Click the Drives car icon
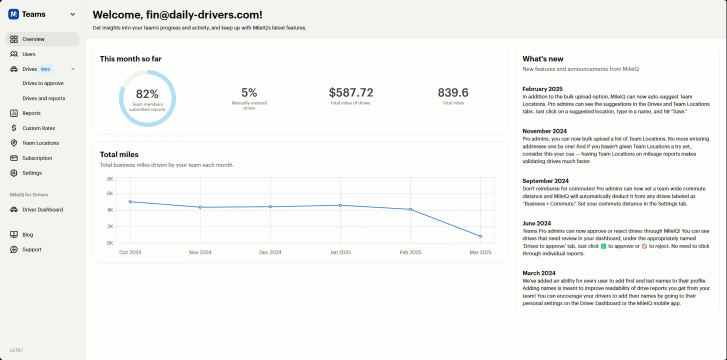This screenshot has height=360, width=727. coord(14,69)
